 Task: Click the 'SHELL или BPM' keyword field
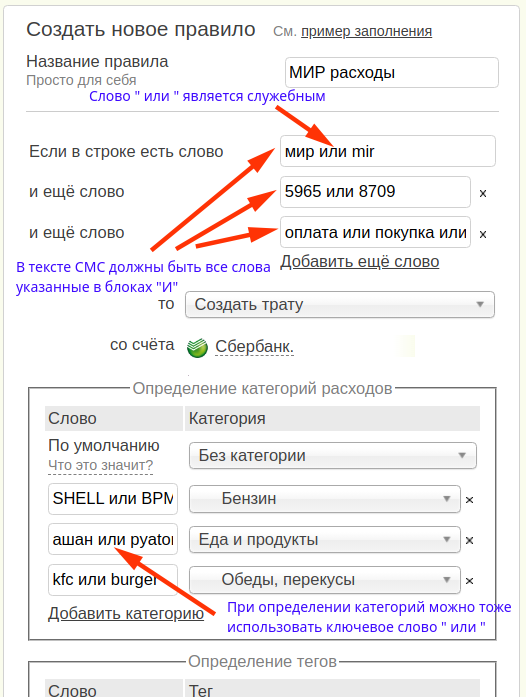pos(113,499)
